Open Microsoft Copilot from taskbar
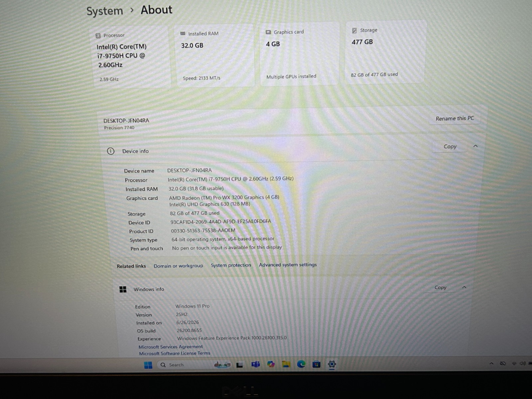This screenshot has height=399, width=532. (x=271, y=364)
